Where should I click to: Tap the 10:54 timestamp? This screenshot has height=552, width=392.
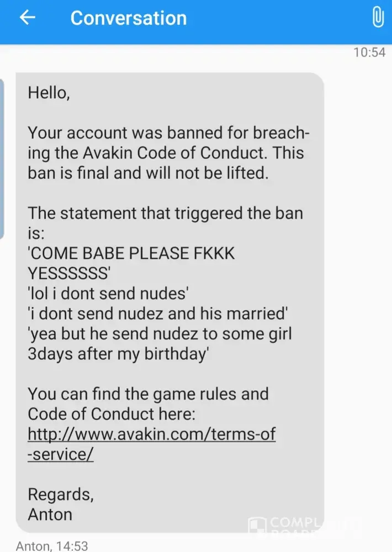pyautogui.click(x=369, y=52)
